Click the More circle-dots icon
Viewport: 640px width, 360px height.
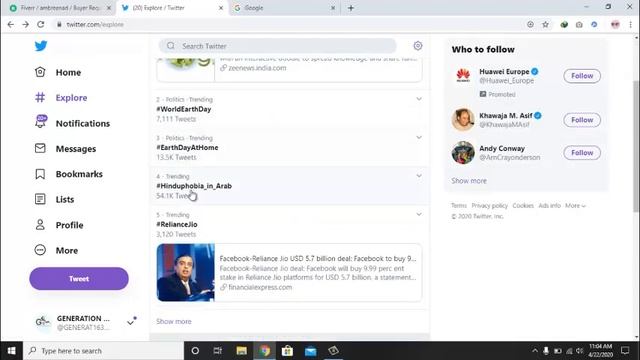[40, 250]
